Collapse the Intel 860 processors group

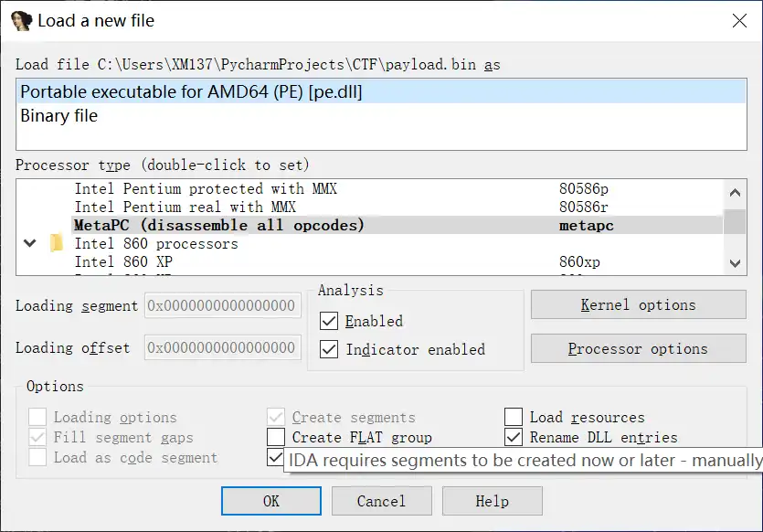(30, 244)
